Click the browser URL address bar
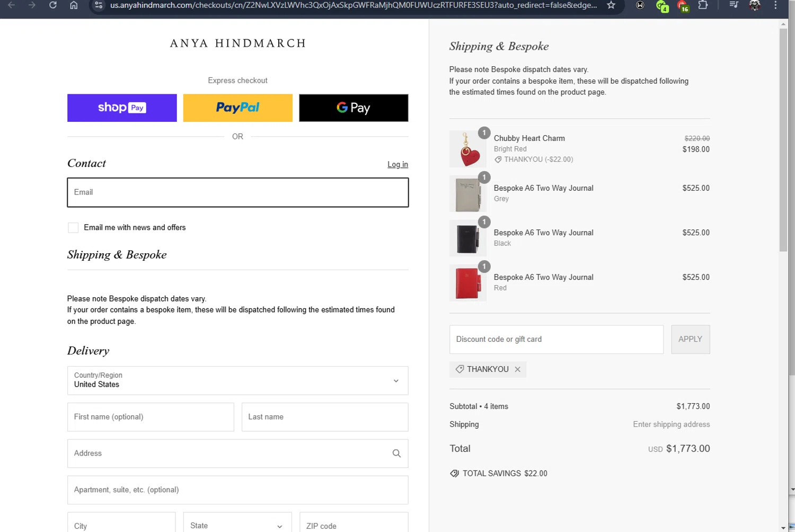The image size is (795, 532). tap(353, 5)
